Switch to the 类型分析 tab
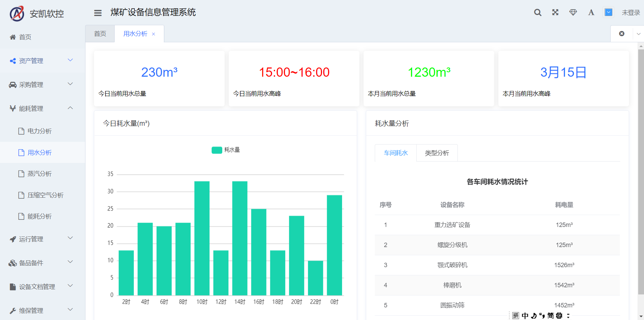644x320 pixels. click(x=437, y=153)
